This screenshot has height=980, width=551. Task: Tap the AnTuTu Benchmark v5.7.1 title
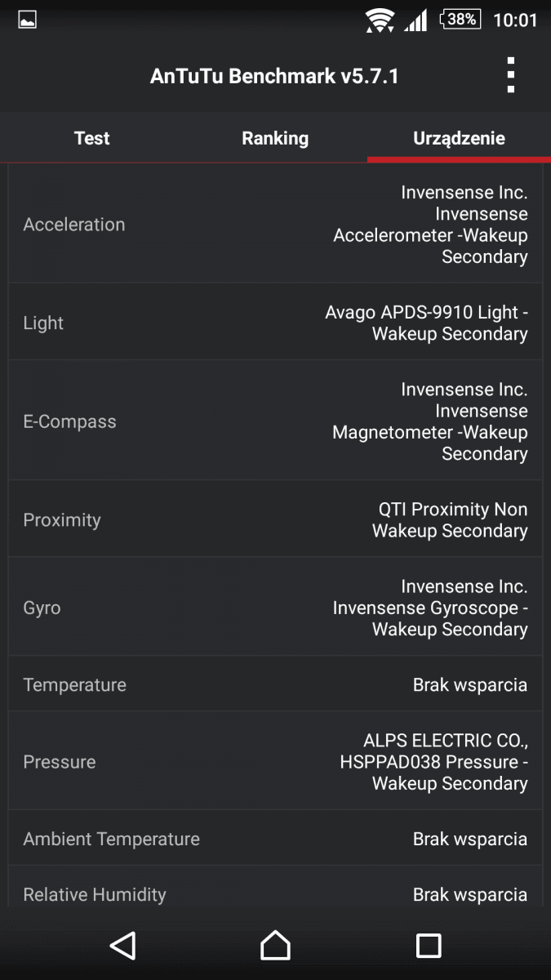click(x=274, y=77)
